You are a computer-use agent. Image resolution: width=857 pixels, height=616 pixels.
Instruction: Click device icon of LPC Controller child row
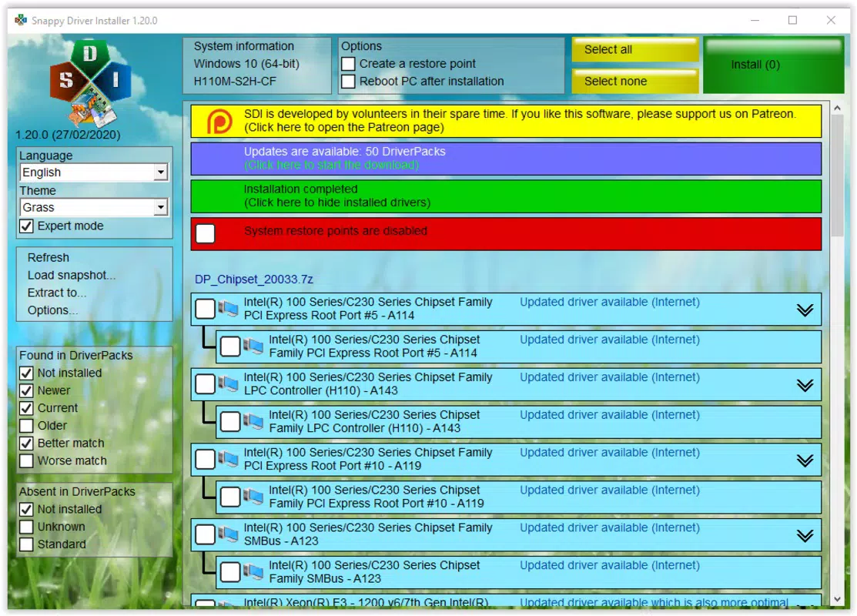tap(253, 421)
